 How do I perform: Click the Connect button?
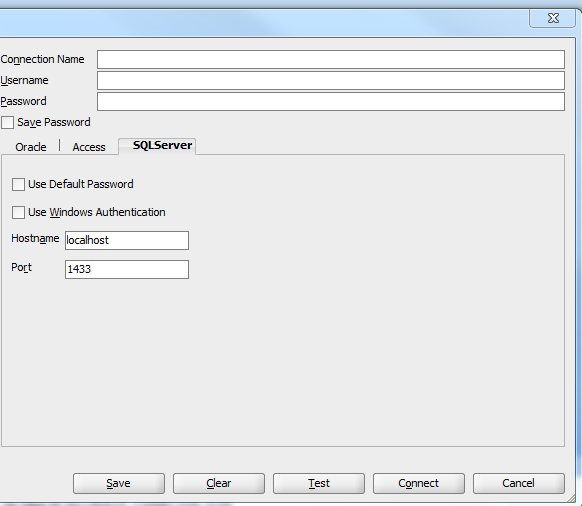coord(419,483)
